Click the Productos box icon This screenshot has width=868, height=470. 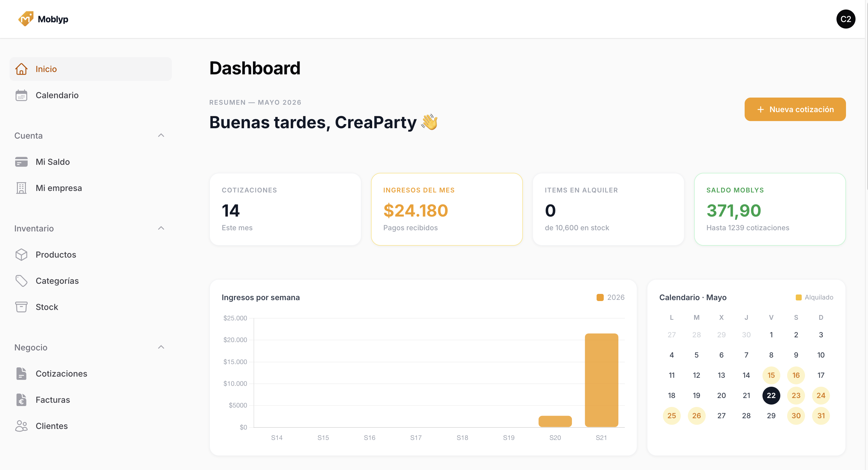click(21, 255)
